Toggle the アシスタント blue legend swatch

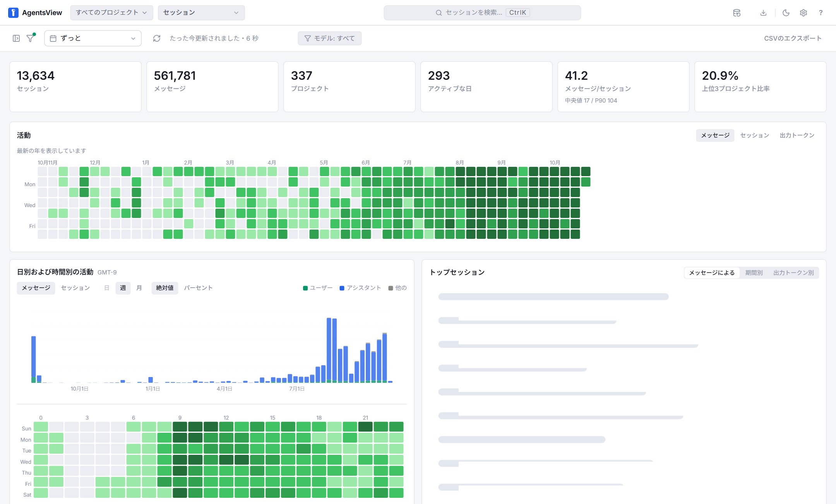tap(342, 288)
